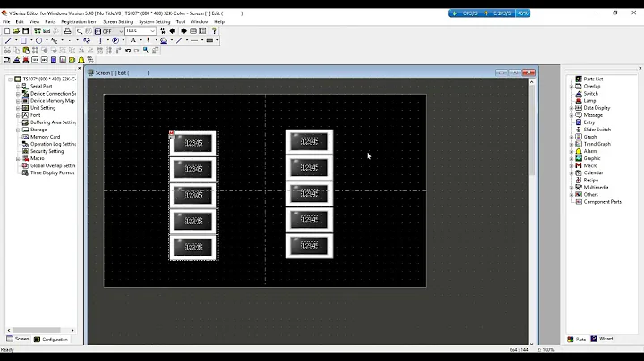Screen dimensions: 644x361
Task: Open the Edit menu
Action: coord(20,21)
